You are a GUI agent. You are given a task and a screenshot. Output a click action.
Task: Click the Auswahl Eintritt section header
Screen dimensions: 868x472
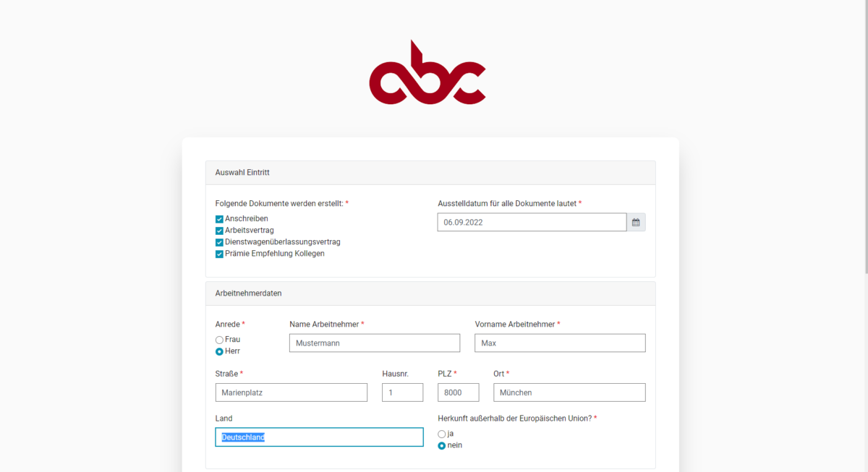pos(430,173)
